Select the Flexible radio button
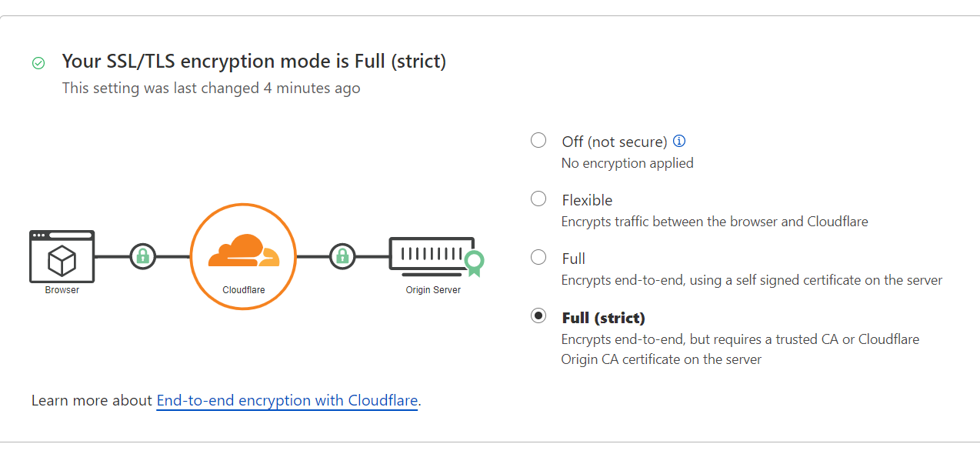The image size is (980, 454). [x=538, y=199]
